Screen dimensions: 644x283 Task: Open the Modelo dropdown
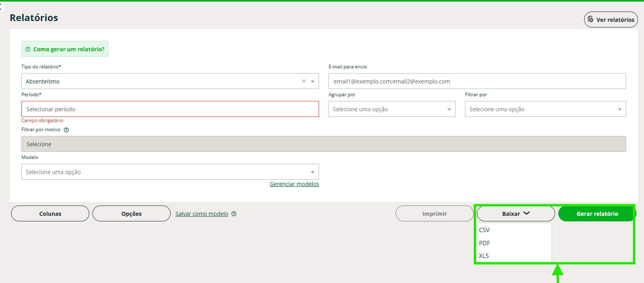pos(170,172)
